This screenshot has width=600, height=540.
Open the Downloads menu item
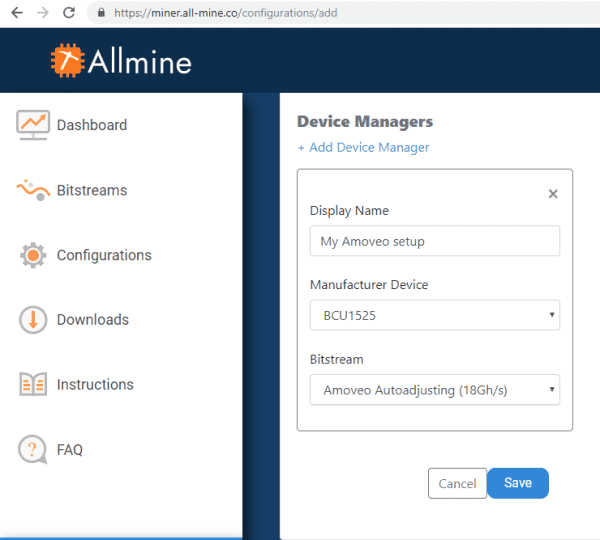pos(93,320)
